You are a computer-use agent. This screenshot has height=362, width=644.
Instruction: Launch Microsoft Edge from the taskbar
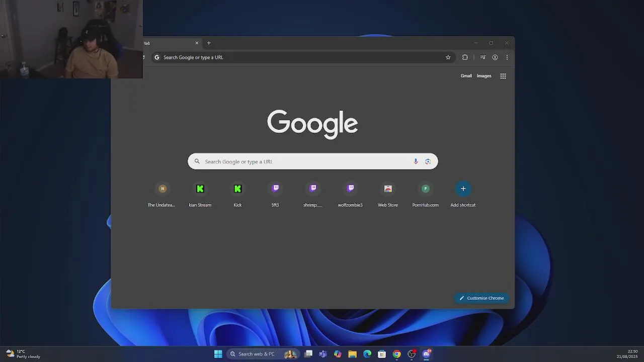[x=367, y=354]
